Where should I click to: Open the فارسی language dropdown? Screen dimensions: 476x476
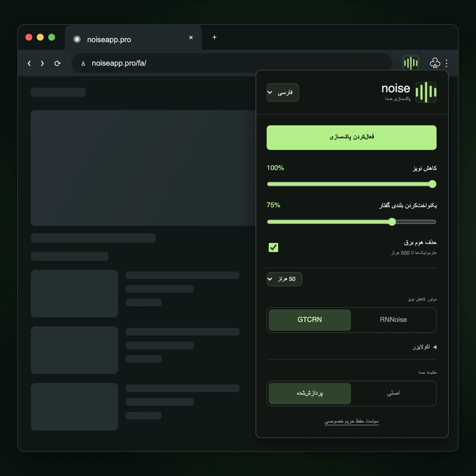point(283,93)
